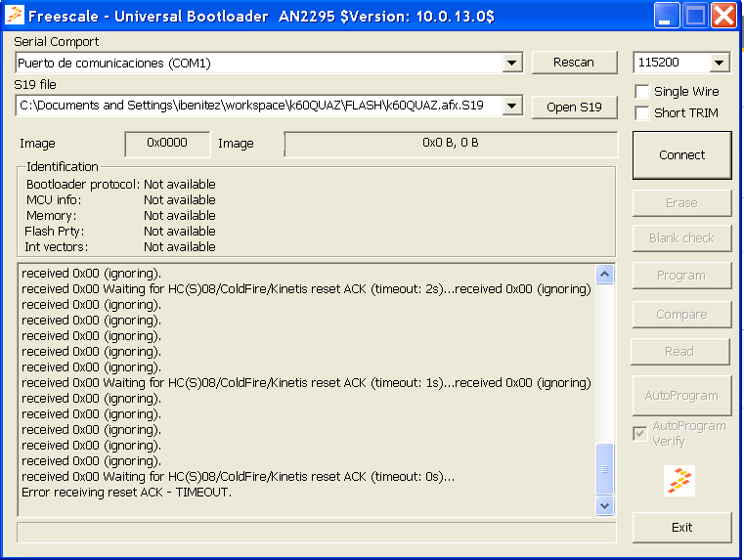Click the Program button
The height and width of the screenshot is (560, 744).
click(681, 276)
